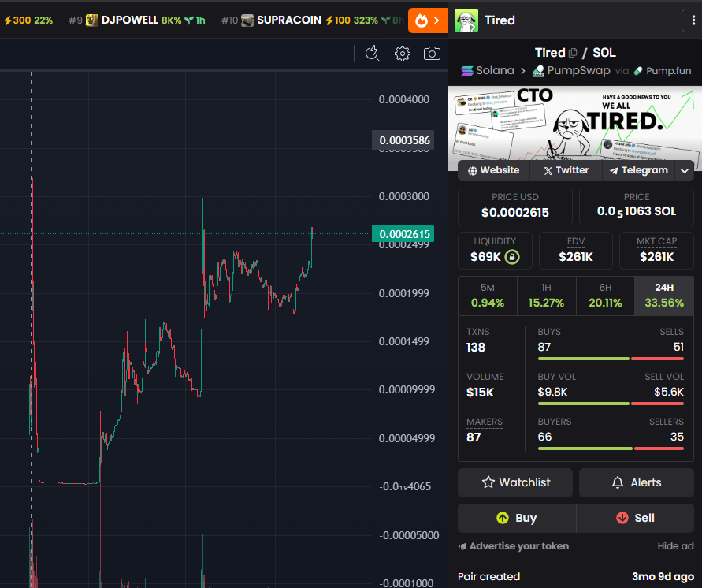Select the 24H timeframe tab
Screen dimensions: 702x588
664,296
